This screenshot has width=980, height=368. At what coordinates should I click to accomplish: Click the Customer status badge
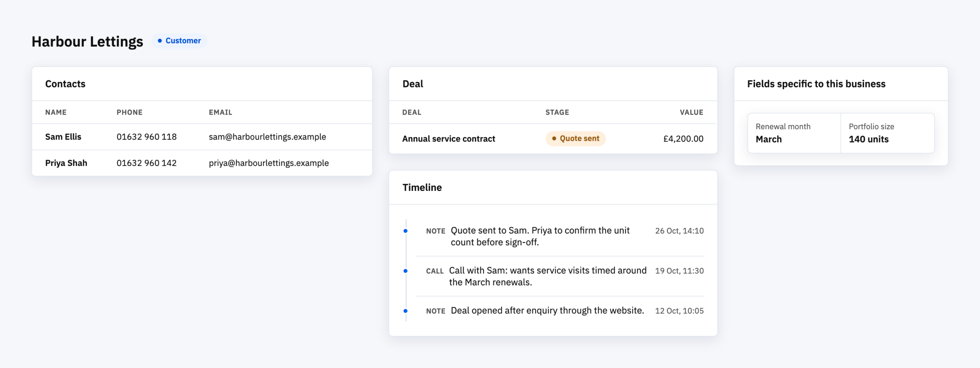180,41
